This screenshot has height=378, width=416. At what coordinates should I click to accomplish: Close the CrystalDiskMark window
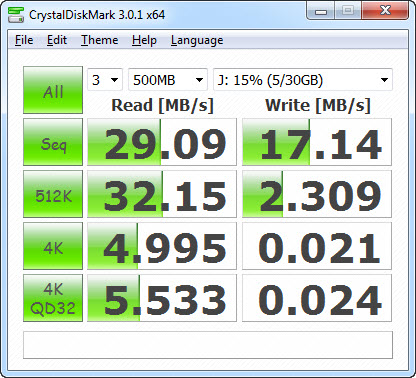(385, 11)
